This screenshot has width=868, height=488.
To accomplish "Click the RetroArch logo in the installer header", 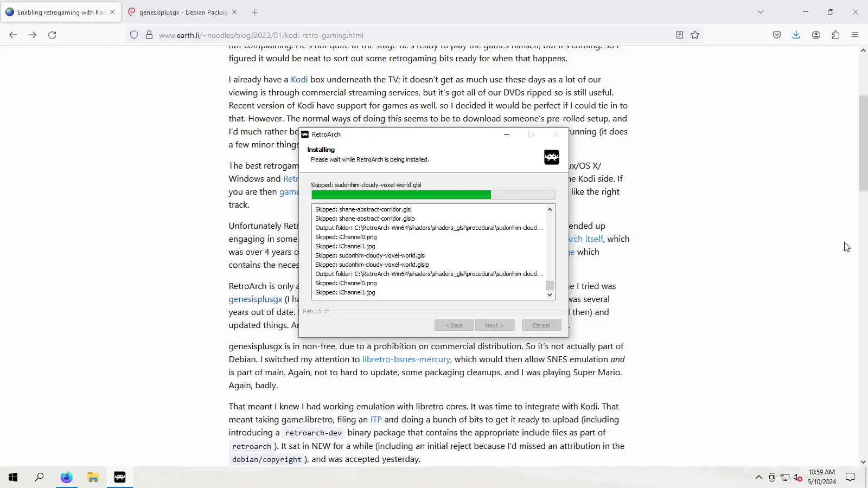I will coord(551,157).
